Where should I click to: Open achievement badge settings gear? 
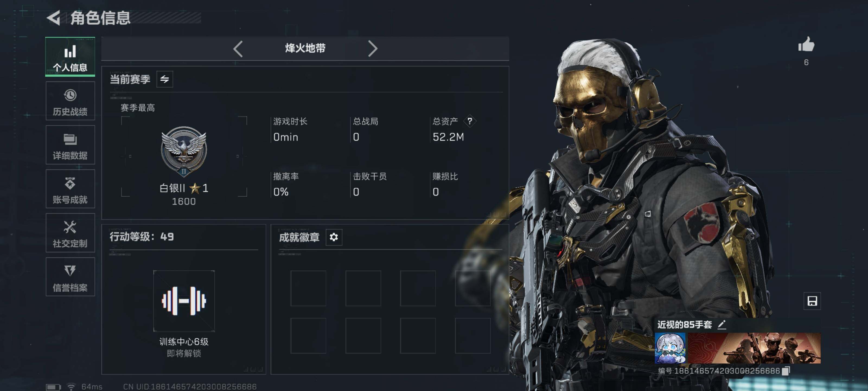tap(334, 237)
